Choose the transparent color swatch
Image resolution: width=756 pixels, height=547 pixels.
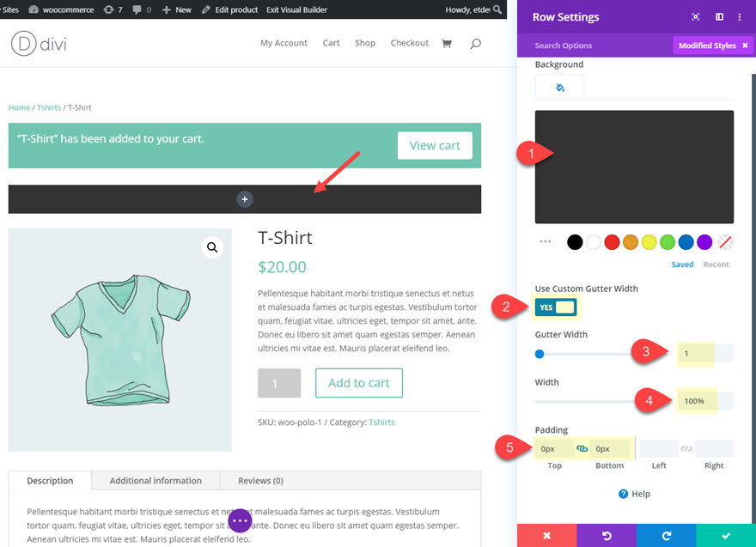pyautogui.click(x=725, y=242)
